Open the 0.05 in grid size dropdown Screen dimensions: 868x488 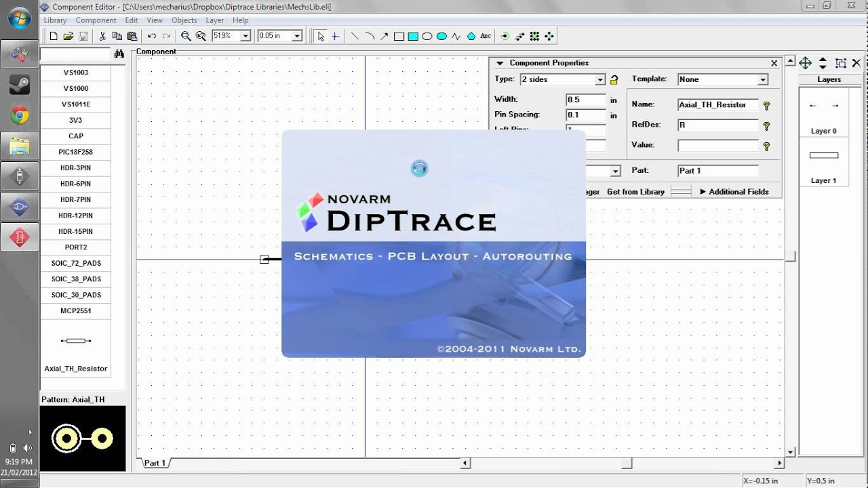(x=297, y=36)
